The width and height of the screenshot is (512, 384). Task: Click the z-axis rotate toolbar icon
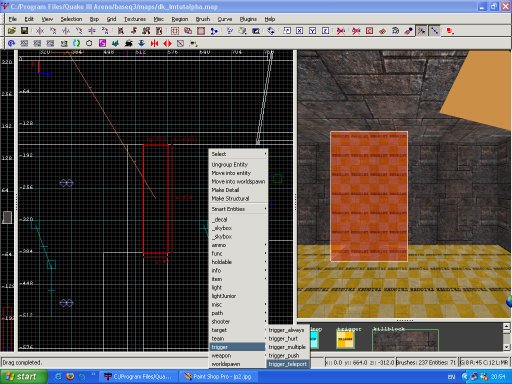(x=105, y=31)
